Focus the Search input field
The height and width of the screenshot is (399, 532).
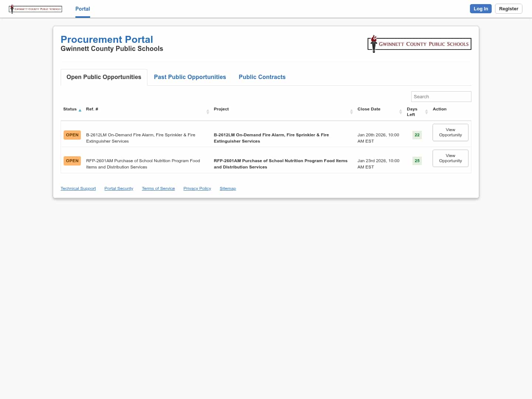441,96
